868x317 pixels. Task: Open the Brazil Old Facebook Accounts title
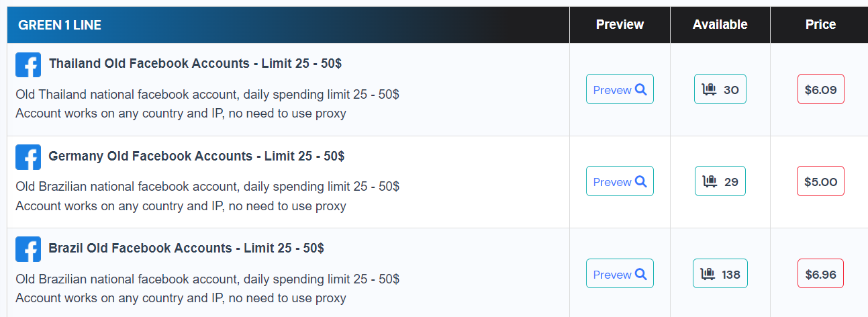pyautogui.click(x=186, y=248)
